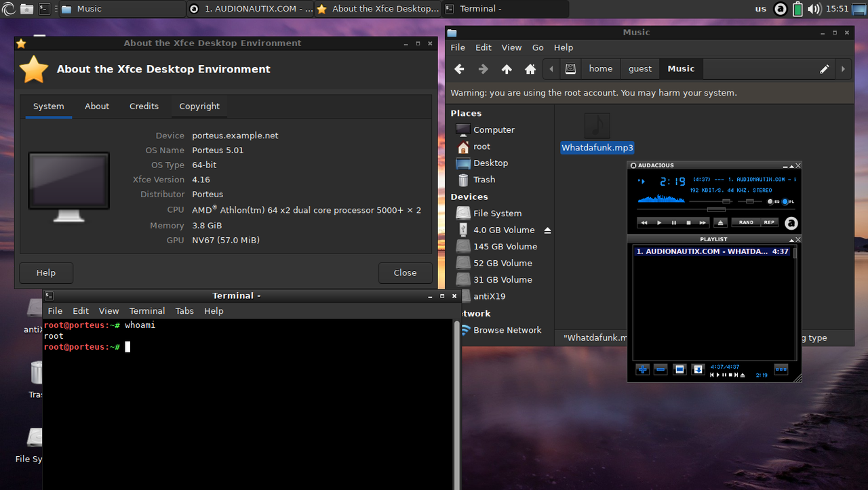
Task: Open the Music window menu folder icon
Action: point(452,33)
